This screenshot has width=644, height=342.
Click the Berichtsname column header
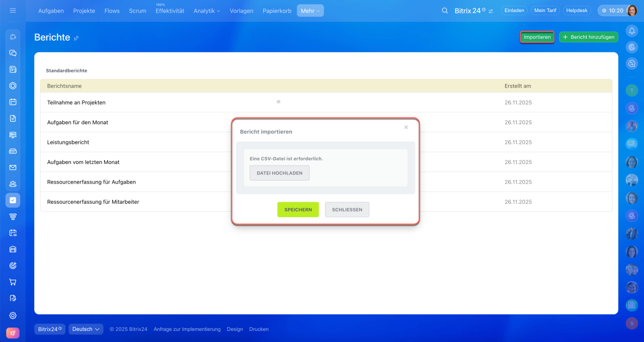click(x=64, y=86)
